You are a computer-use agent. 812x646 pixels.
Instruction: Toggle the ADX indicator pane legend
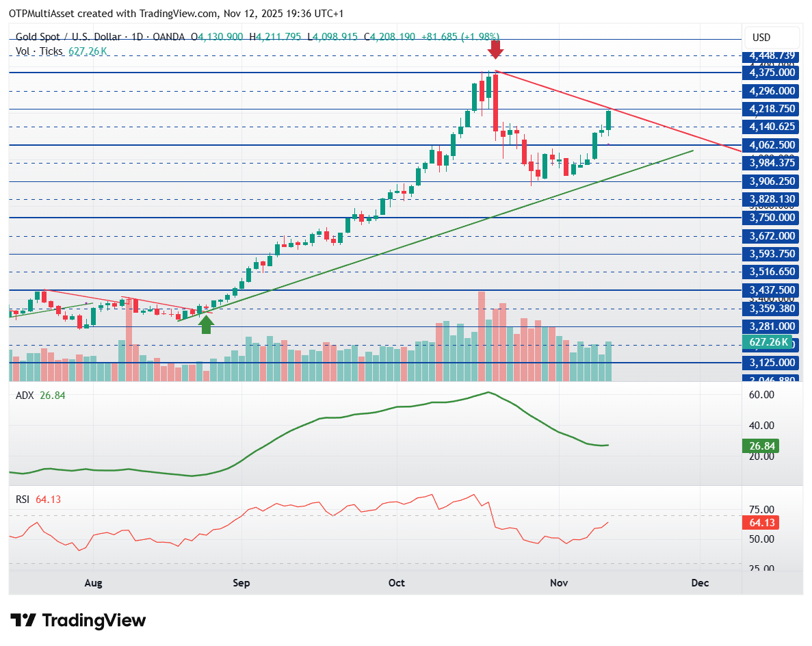click(25, 395)
